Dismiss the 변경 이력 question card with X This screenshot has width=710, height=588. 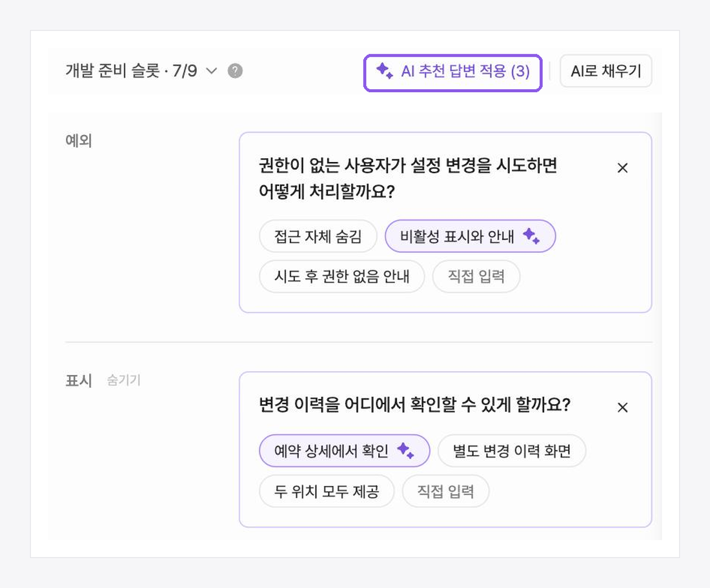point(623,407)
